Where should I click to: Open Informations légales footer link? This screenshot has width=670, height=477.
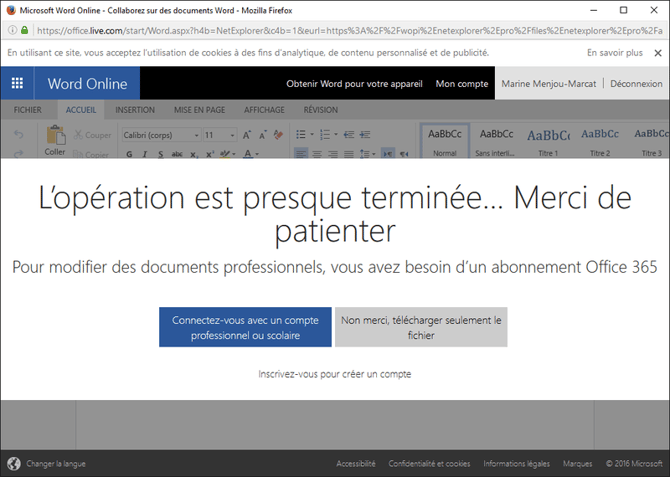pos(517,464)
